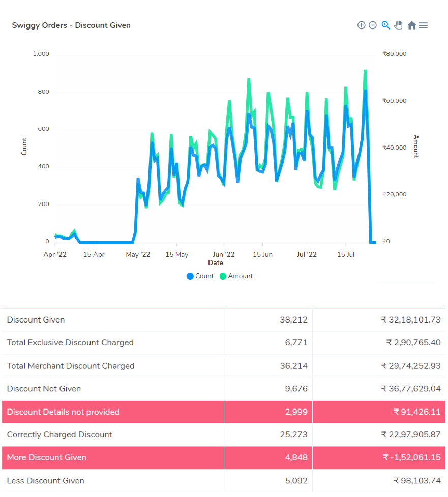Viewport: 448px width, 497px height.
Task: Click the green Amount legend marker
Action: coord(223,276)
